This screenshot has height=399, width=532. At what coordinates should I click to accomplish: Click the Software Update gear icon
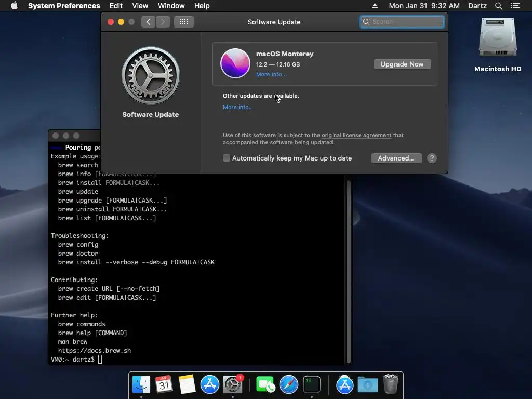[x=151, y=75]
